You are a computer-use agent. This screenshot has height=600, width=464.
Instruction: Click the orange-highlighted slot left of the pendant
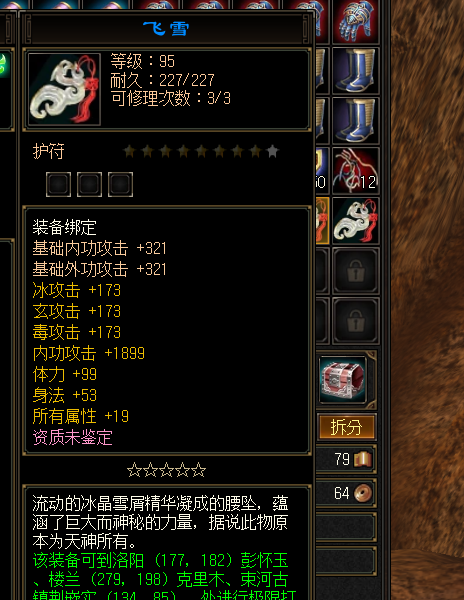click(x=322, y=221)
